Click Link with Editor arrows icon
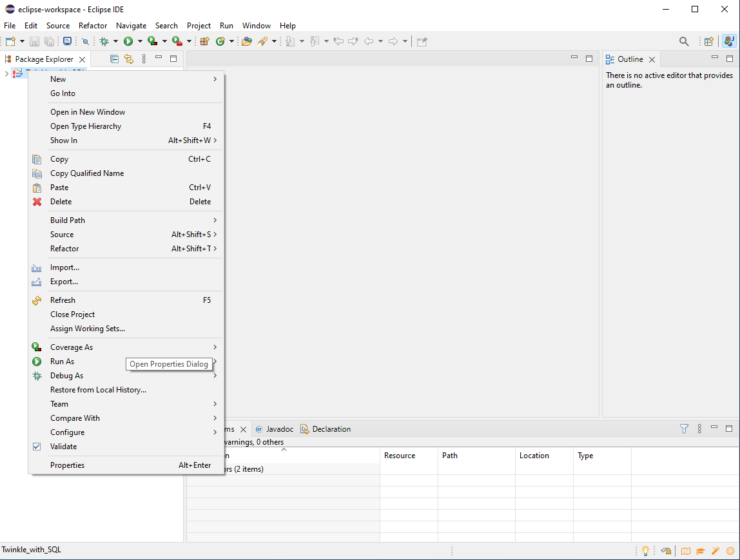This screenshot has width=740, height=560. click(129, 59)
